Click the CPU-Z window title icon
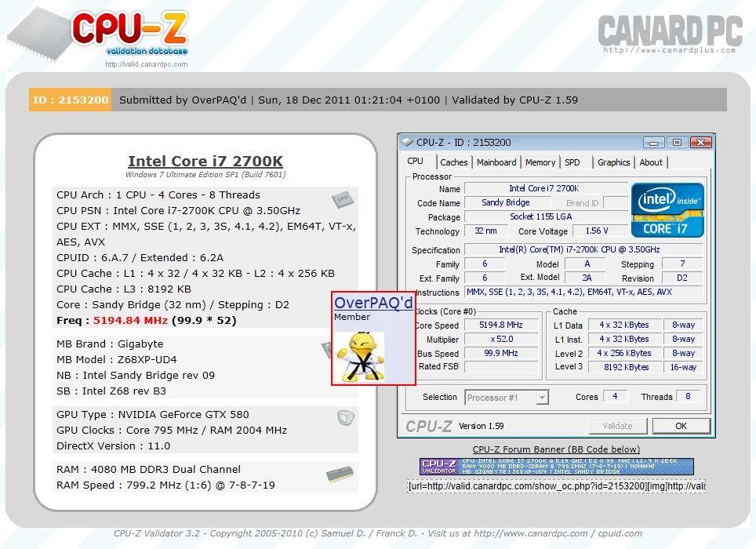Screen dimensions: 756x549 (x=408, y=142)
